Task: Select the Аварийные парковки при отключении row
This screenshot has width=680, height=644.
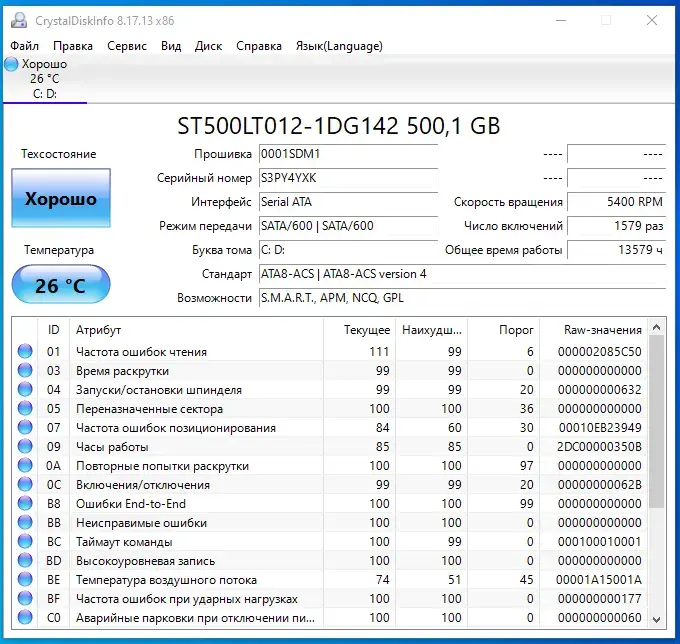Action: pos(330,618)
